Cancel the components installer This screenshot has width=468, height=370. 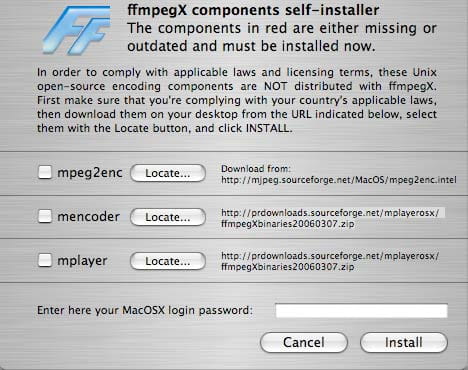[x=304, y=342]
